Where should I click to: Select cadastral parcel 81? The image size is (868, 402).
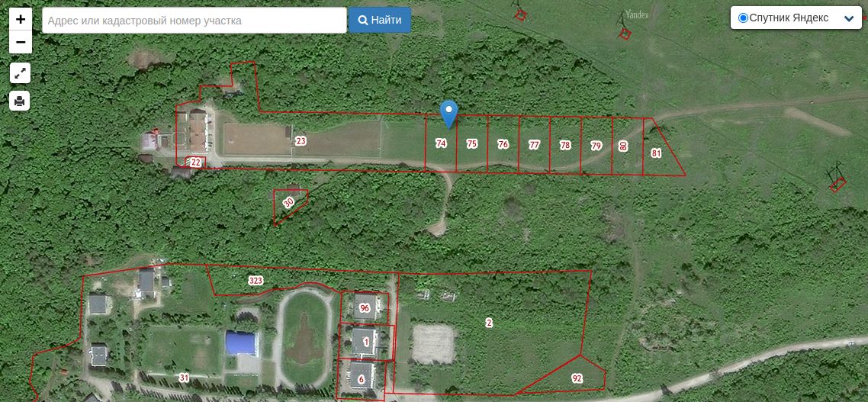(x=660, y=150)
